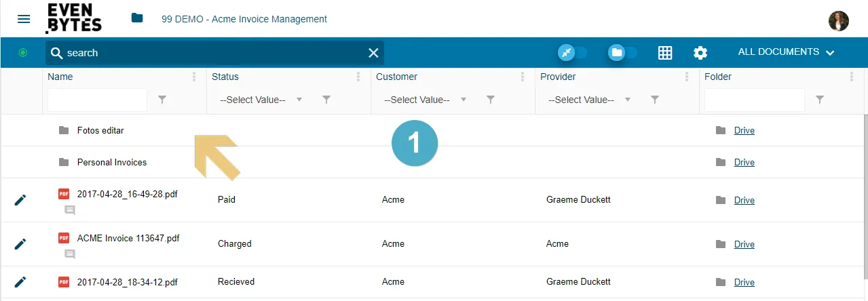Open the settings gear
Screen dimensions: 868x301
[x=700, y=53]
